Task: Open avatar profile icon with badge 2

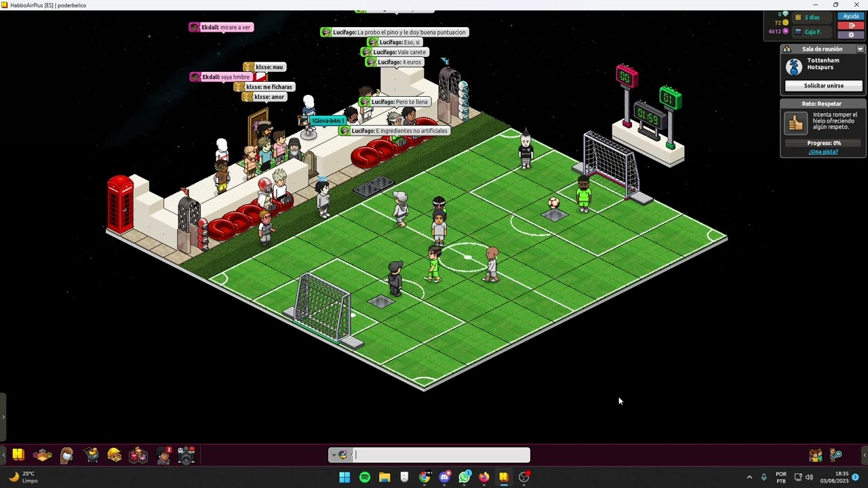Action: click(x=163, y=455)
